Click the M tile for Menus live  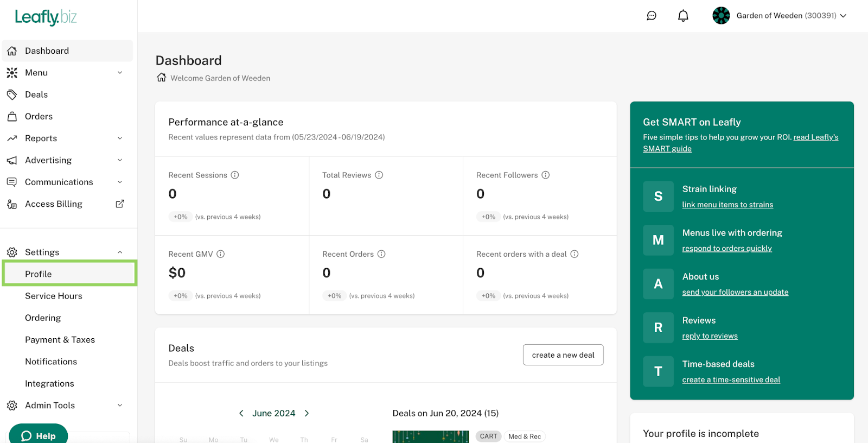658,240
